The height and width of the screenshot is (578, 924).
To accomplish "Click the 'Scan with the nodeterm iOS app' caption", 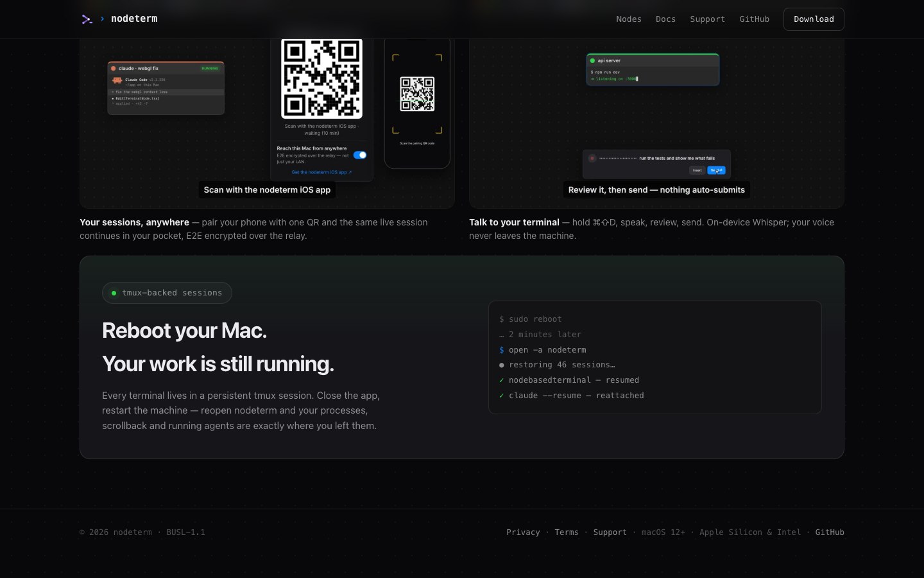I will (x=267, y=190).
